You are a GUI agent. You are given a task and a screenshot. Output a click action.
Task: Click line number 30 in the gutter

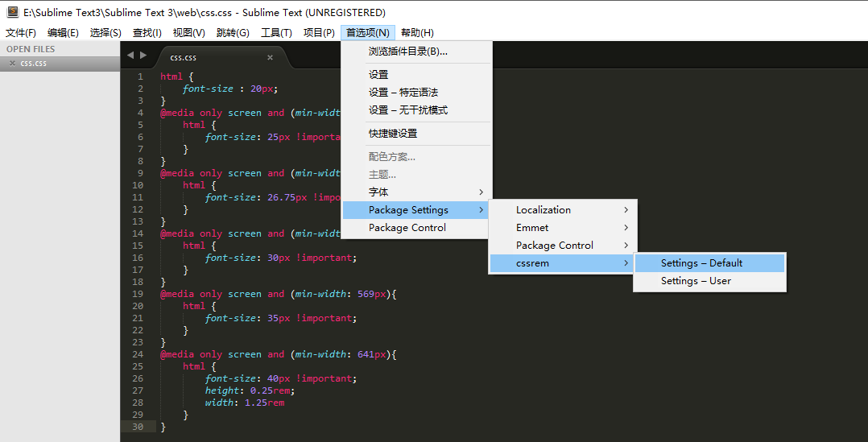pos(137,427)
